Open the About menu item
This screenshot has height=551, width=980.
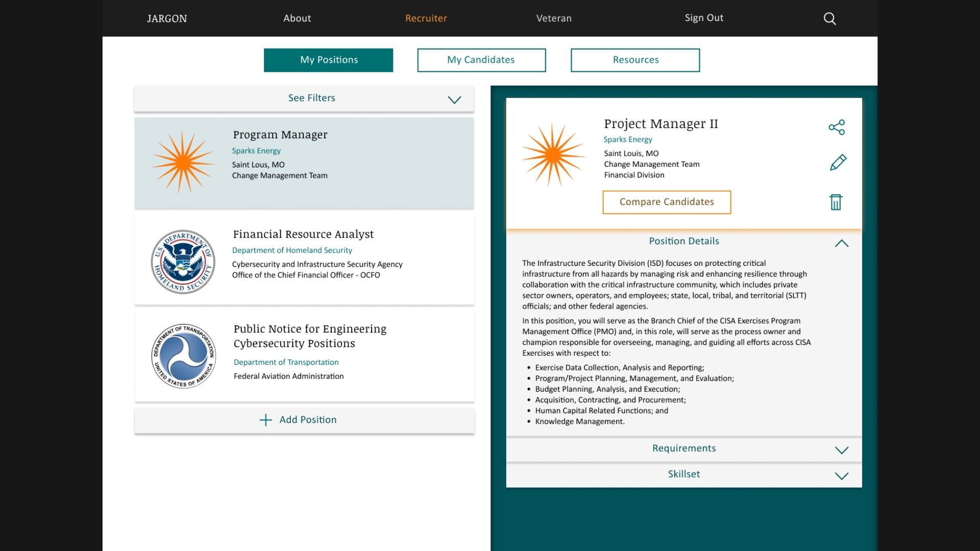point(297,18)
